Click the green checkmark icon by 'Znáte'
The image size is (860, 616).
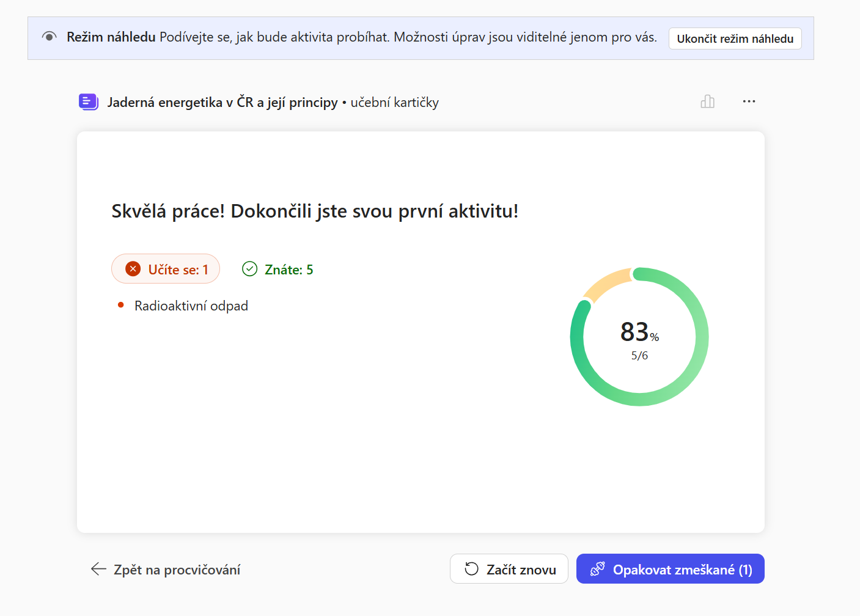tap(249, 269)
